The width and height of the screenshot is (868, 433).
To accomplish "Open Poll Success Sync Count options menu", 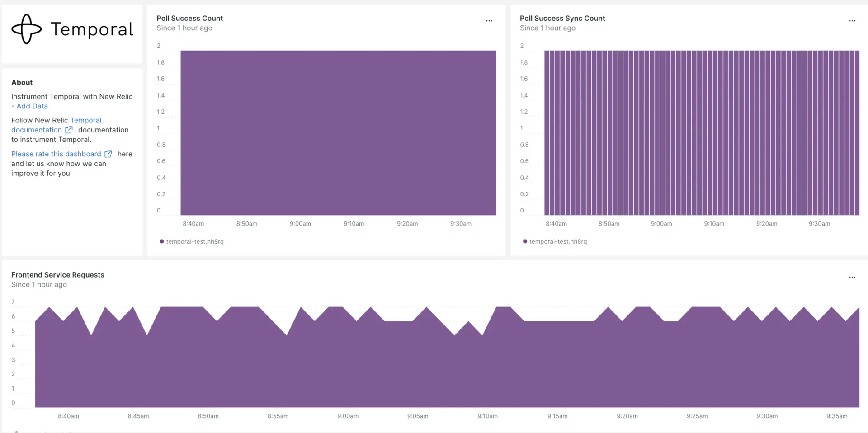I will click(852, 21).
